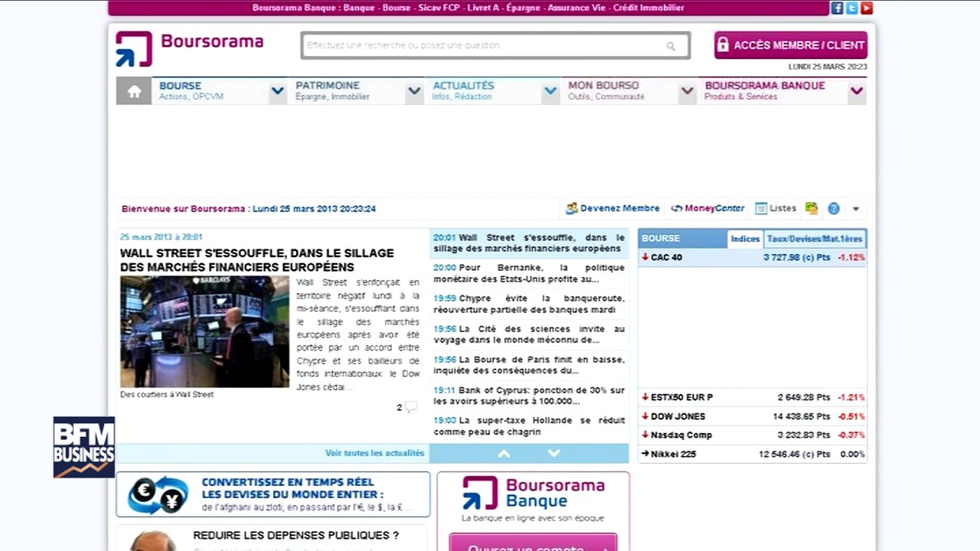The width and height of the screenshot is (980, 551).
Task: Open Reduire les depenses publiques article
Action: [x=296, y=536]
